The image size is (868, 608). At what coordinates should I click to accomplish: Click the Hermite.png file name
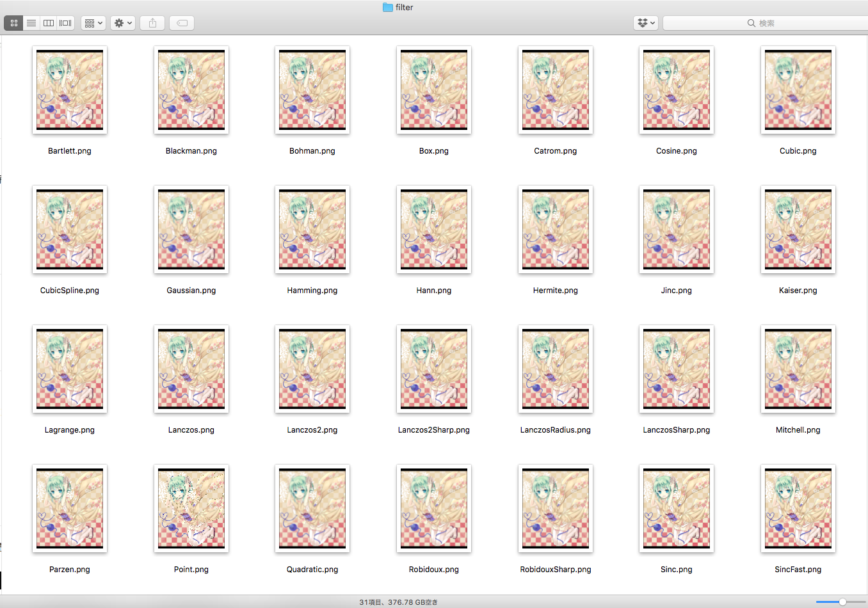[x=556, y=291]
